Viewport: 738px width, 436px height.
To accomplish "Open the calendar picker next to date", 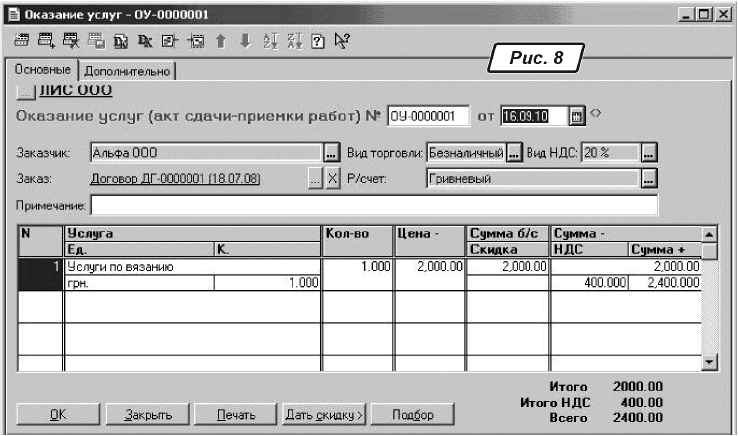I will click(576, 116).
